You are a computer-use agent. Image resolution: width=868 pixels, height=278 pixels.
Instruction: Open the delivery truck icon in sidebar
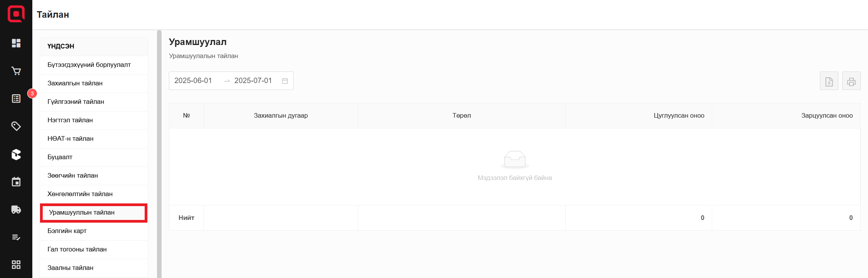click(x=16, y=210)
